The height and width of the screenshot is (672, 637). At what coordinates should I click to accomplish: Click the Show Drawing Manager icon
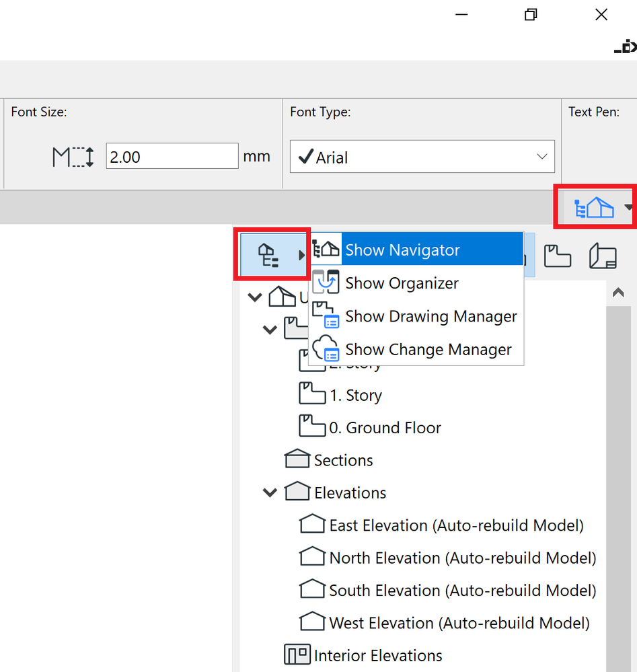pyautogui.click(x=326, y=316)
